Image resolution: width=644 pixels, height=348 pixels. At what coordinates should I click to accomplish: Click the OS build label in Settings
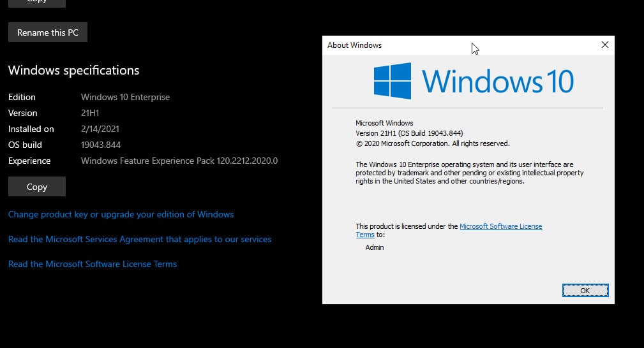pos(25,145)
